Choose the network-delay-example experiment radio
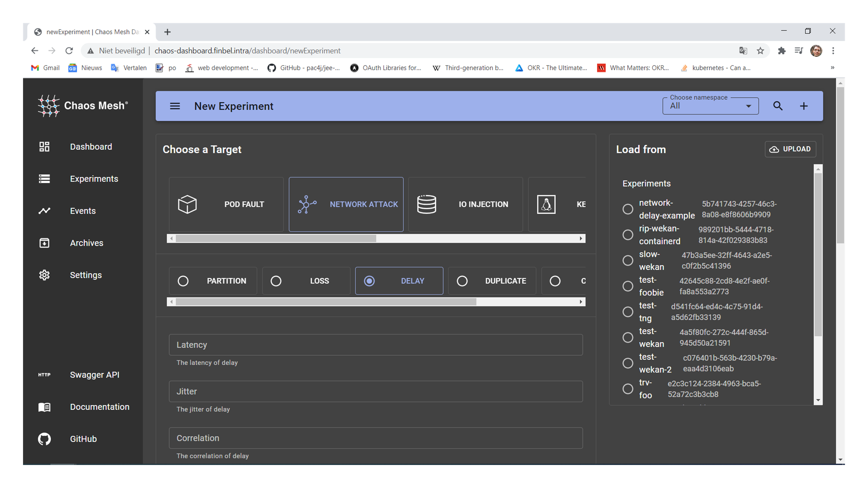This screenshot has width=868, height=488. pyautogui.click(x=628, y=209)
